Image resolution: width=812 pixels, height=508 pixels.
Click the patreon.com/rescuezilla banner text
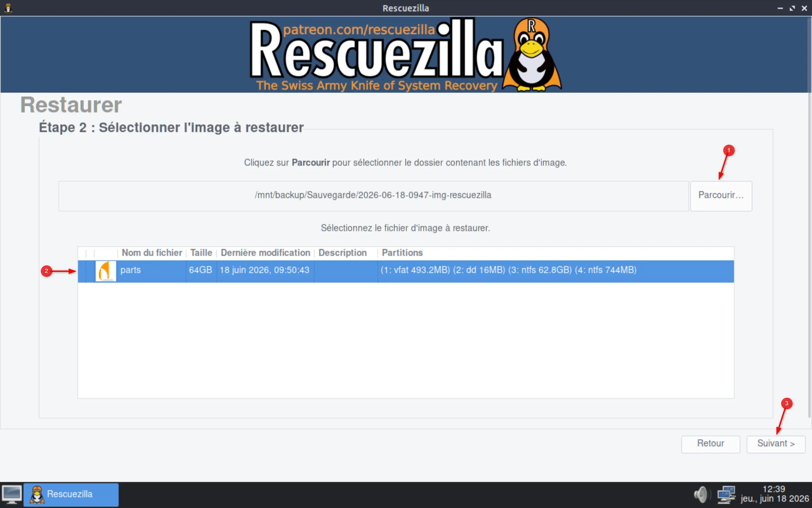pos(359,30)
